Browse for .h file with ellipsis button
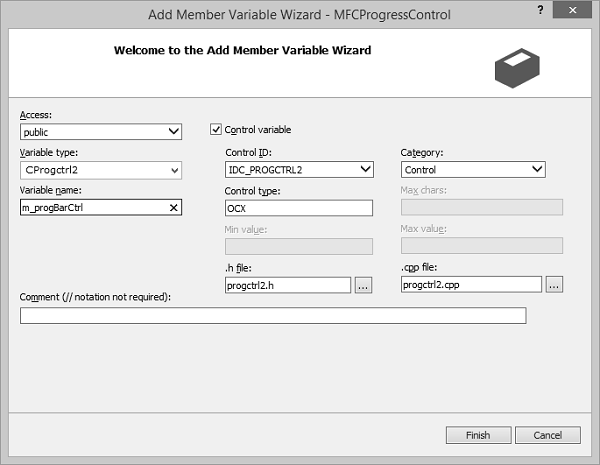The height and width of the screenshot is (465, 600). [363, 286]
